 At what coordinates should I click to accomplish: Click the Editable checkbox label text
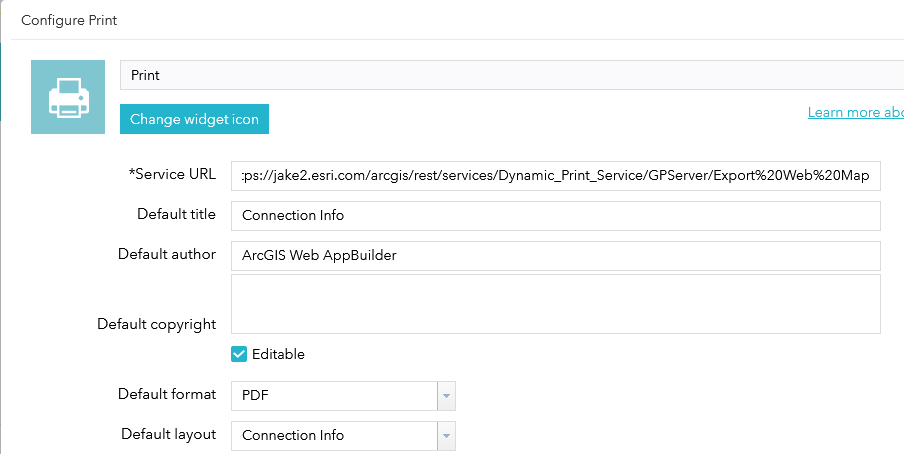point(278,354)
